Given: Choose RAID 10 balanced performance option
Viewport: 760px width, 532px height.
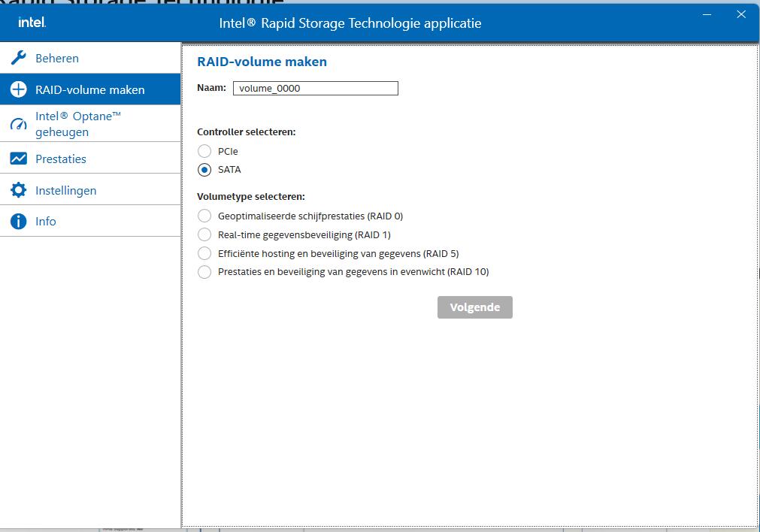Looking at the screenshot, I should coord(204,271).
